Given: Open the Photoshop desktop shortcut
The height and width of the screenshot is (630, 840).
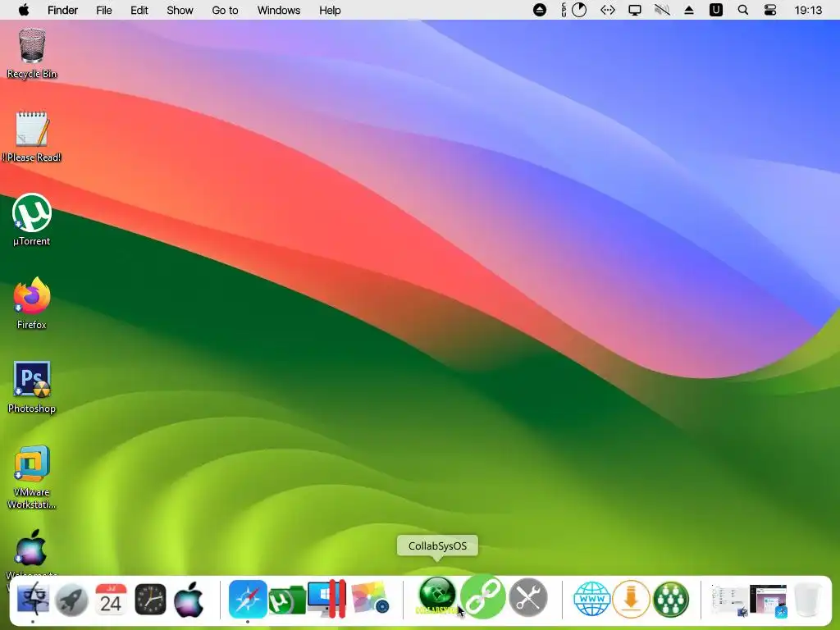Looking at the screenshot, I should point(32,387).
